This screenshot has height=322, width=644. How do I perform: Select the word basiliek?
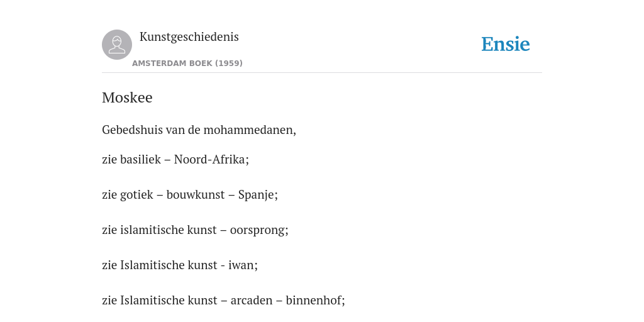coord(140,159)
